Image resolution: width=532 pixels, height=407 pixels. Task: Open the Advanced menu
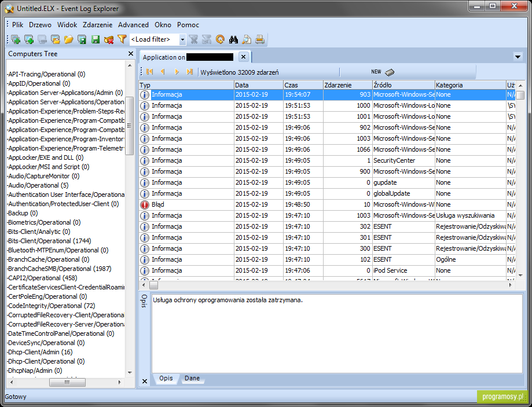tap(133, 25)
